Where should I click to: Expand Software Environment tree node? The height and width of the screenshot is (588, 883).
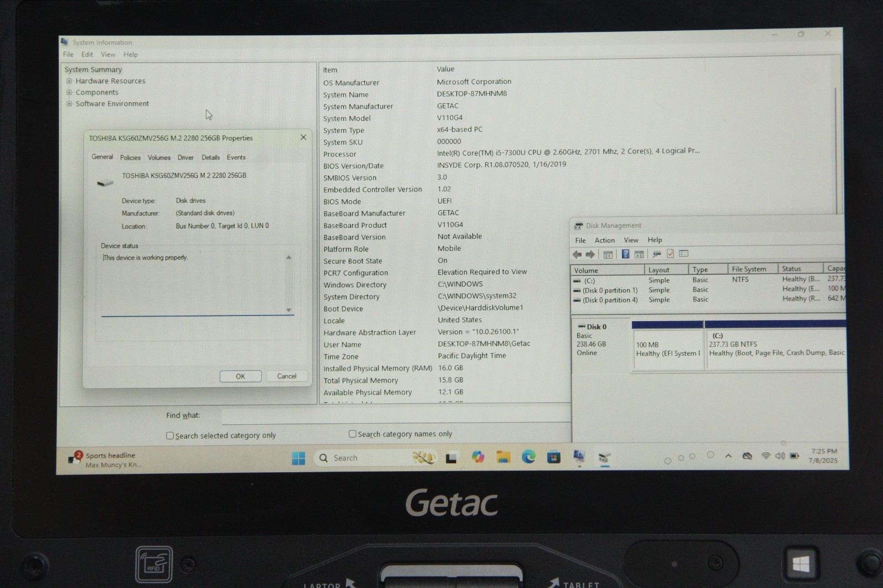pos(69,104)
